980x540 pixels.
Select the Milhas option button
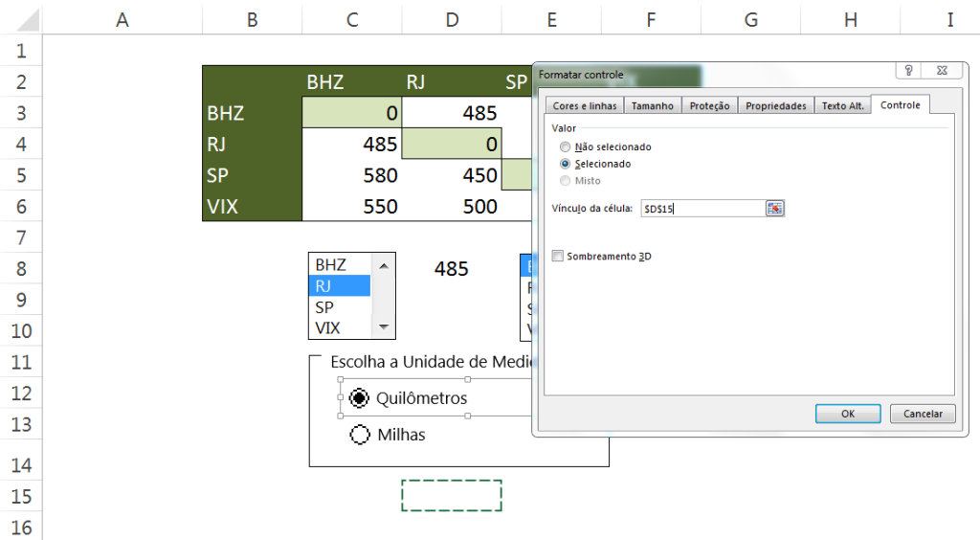[x=360, y=435]
